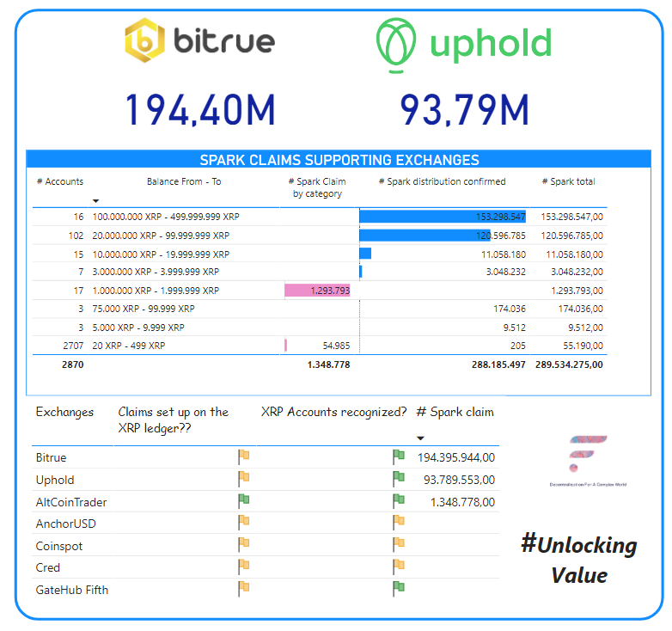Click the pink 1.293.793 data bar
The height and width of the screenshot is (631, 672).
click(318, 291)
